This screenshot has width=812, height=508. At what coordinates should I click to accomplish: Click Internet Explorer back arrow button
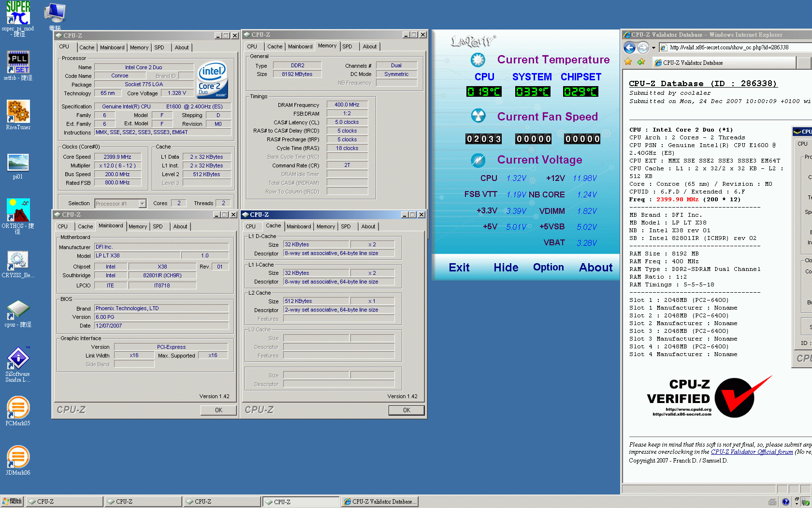pyautogui.click(x=629, y=47)
